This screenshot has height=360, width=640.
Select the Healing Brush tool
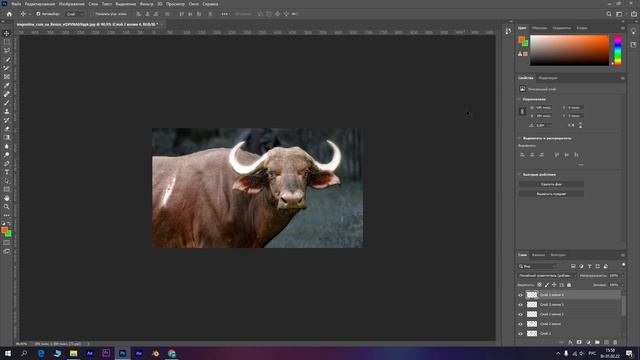tap(7, 94)
